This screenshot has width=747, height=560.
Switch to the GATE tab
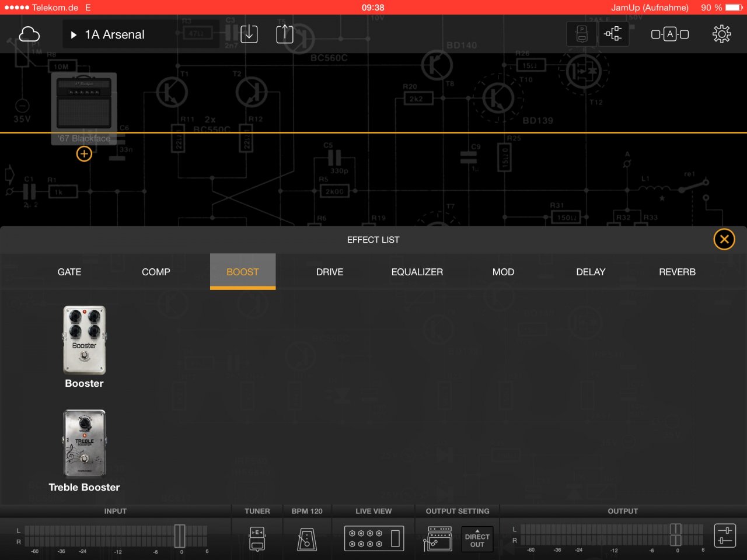coord(69,272)
